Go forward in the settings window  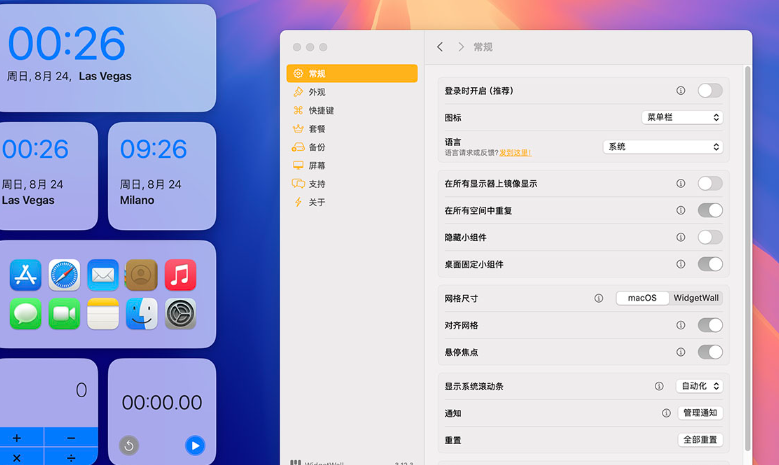[461, 47]
